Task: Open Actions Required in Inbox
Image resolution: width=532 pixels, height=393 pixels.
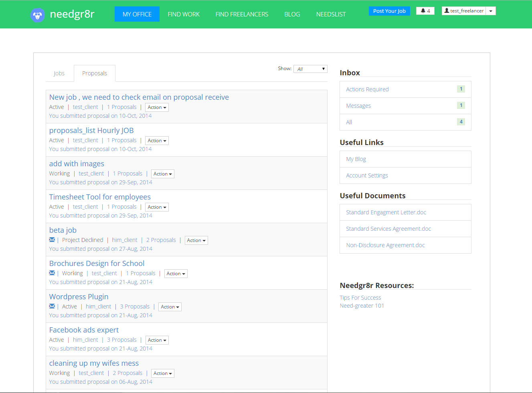Action: pos(367,89)
